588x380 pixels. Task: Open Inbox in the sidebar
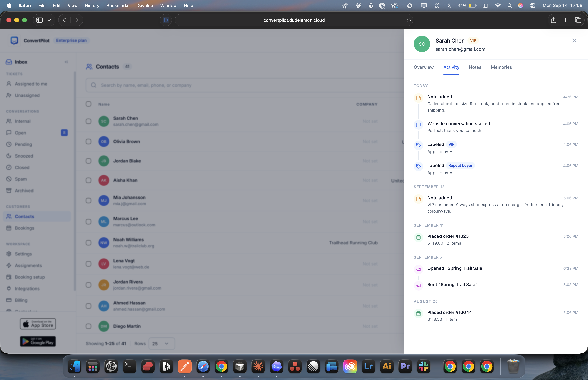click(x=21, y=62)
